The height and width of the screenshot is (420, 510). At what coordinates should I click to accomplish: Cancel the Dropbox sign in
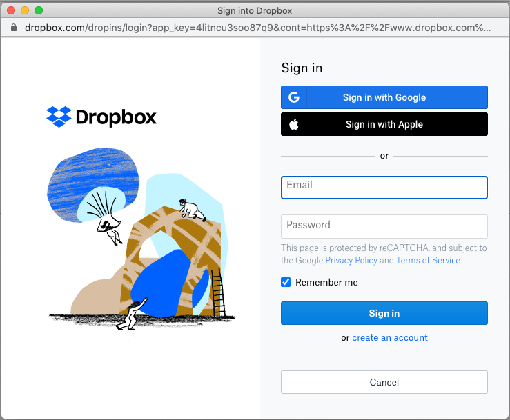coord(384,382)
